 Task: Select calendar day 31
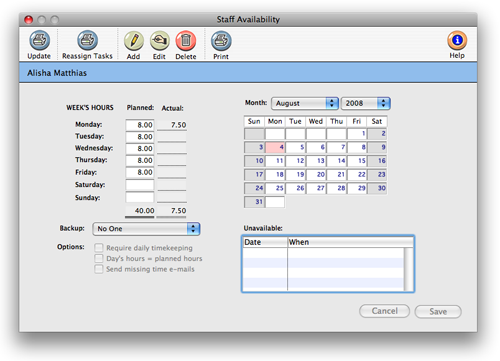[254, 202]
